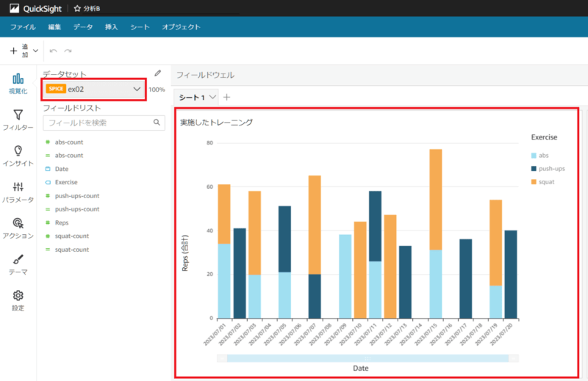This screenshot has width=588, height=381.
Task: Expand the フィールドウェル section
Action: coord(206,75)
